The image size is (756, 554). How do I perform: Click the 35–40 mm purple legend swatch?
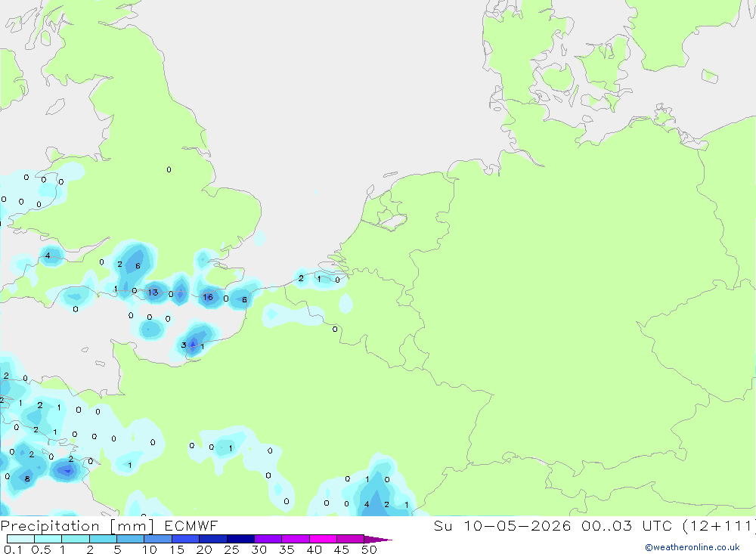click(296, 539)
